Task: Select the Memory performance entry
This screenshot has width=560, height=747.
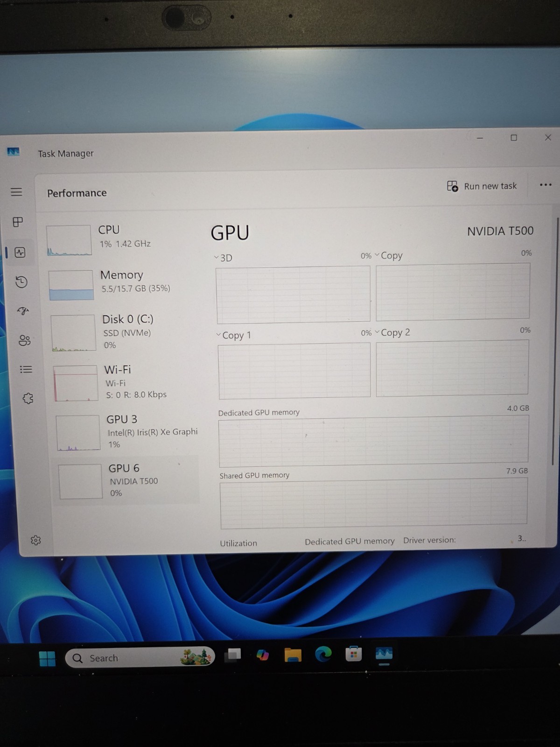Action: (123, 284)
